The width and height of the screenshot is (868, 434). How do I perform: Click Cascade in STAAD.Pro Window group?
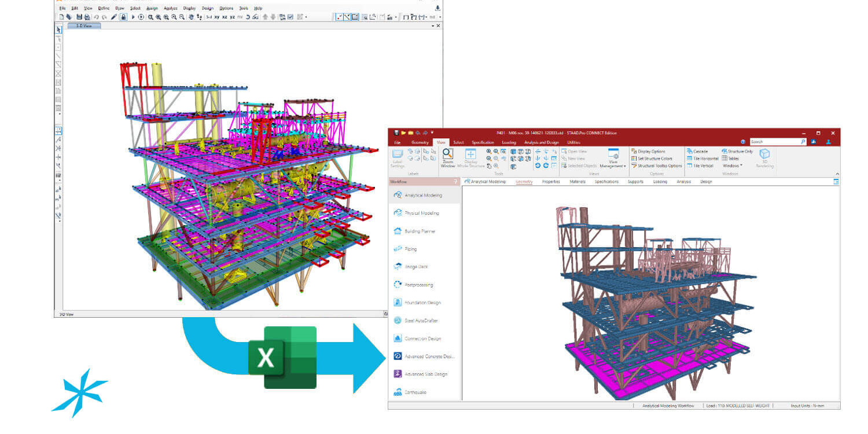pos(697,152)
